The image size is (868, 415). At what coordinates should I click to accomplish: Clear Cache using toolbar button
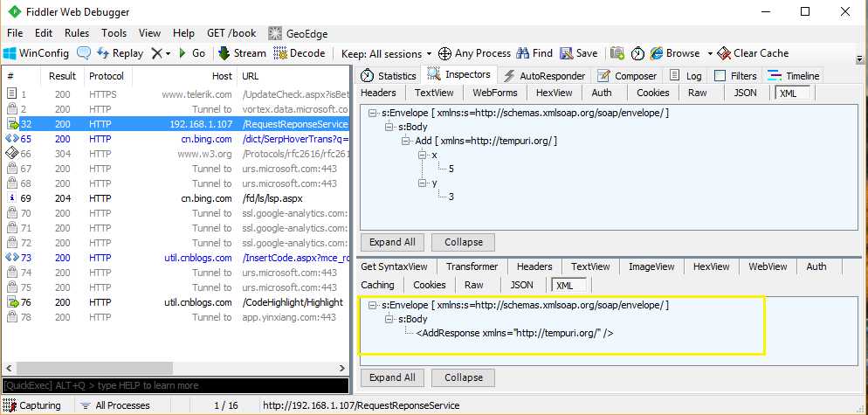pos(753,53)
